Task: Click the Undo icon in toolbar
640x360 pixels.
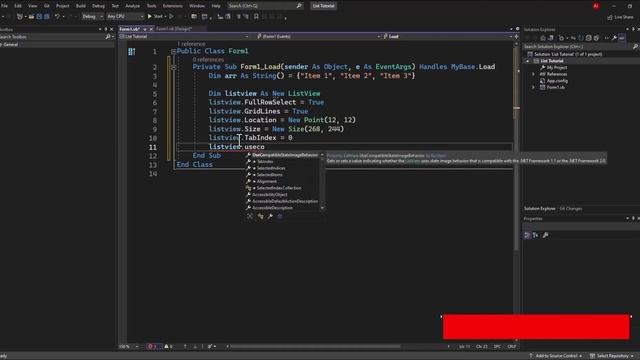Action: click(57, 16)
